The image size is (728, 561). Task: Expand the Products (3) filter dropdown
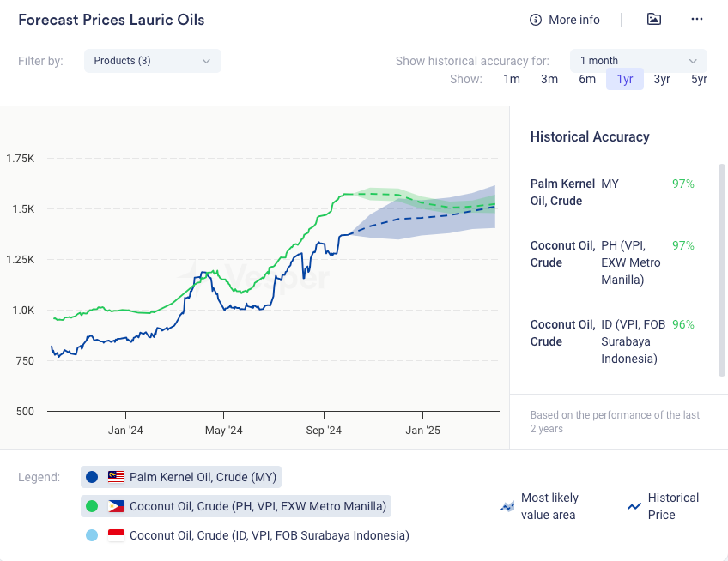click(152, 61)
